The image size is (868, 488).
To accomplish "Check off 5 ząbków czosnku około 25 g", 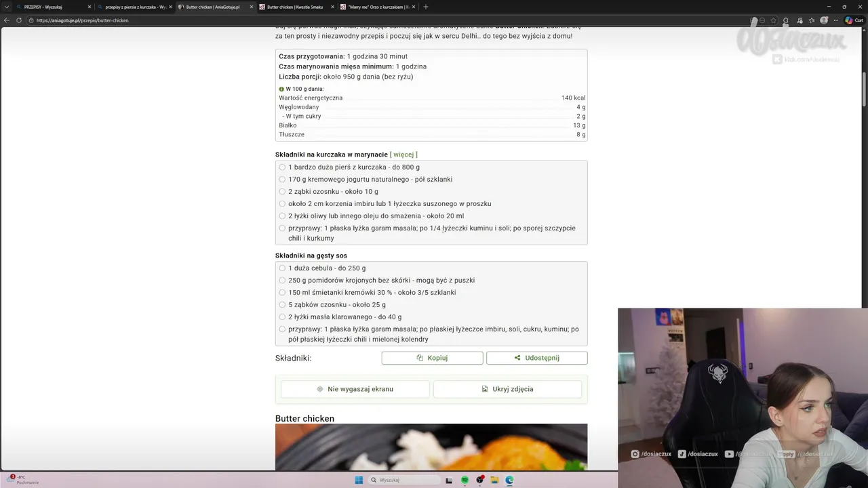I will (282, 305).
